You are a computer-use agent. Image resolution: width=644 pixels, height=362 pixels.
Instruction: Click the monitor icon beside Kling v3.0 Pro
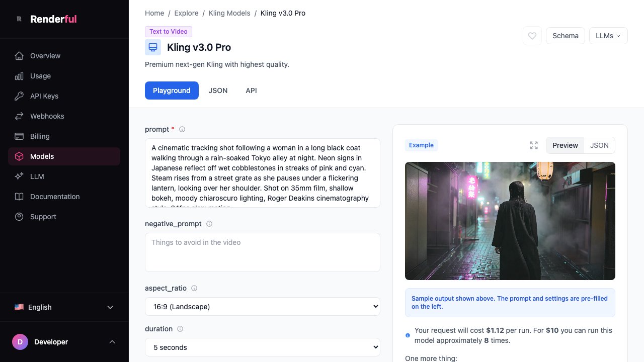click(x=153, y=47)
